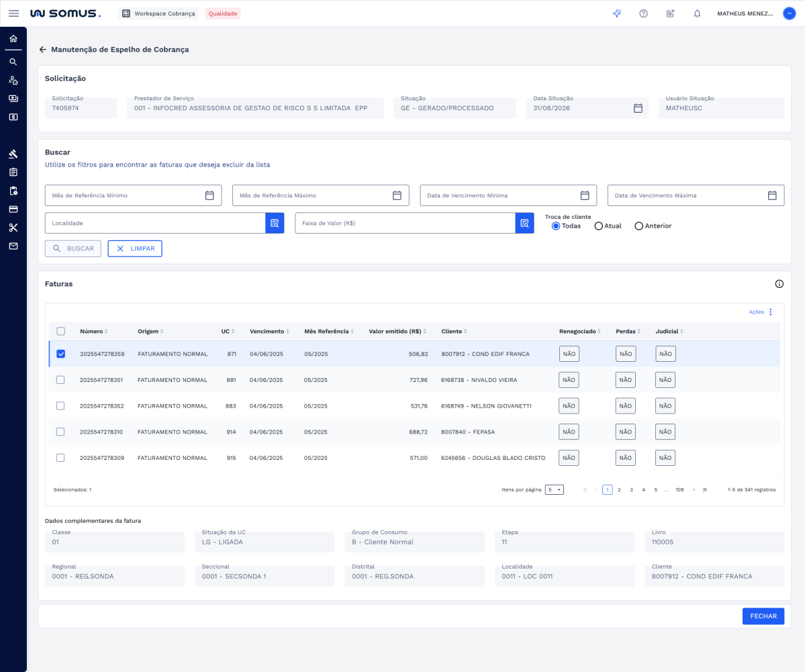Select the Anterior radio option
Screen dimensions: 805x672
click(638, 226)
